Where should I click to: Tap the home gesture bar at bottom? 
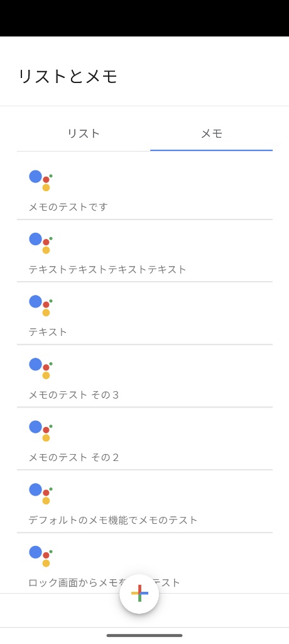tap(144, 635)
